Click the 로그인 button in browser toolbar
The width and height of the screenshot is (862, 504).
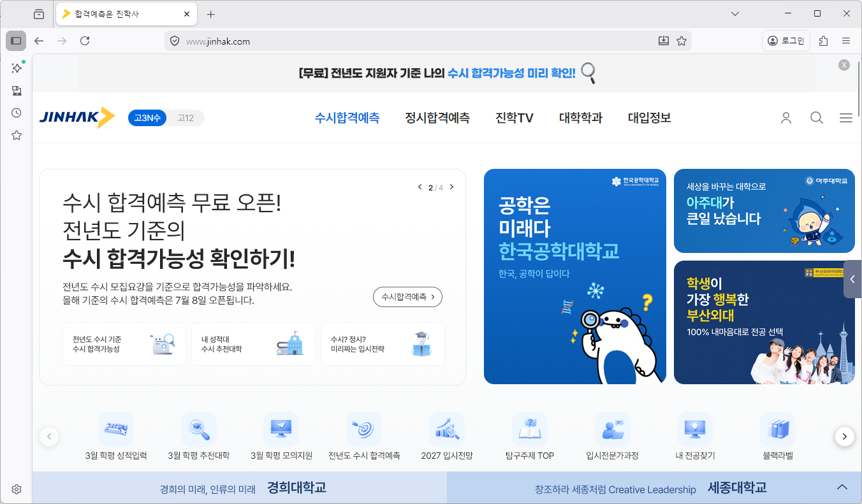(x=786, y=41)
